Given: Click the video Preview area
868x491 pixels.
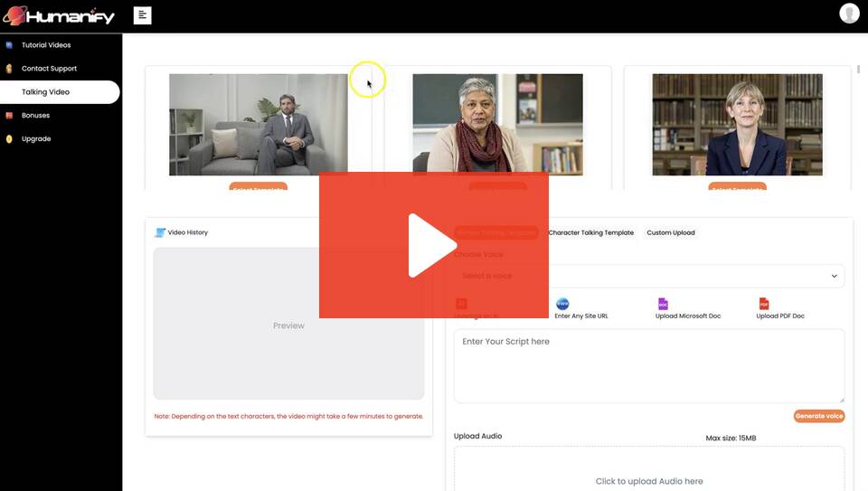Looking at the screenshot, I should tap(288, 324).
